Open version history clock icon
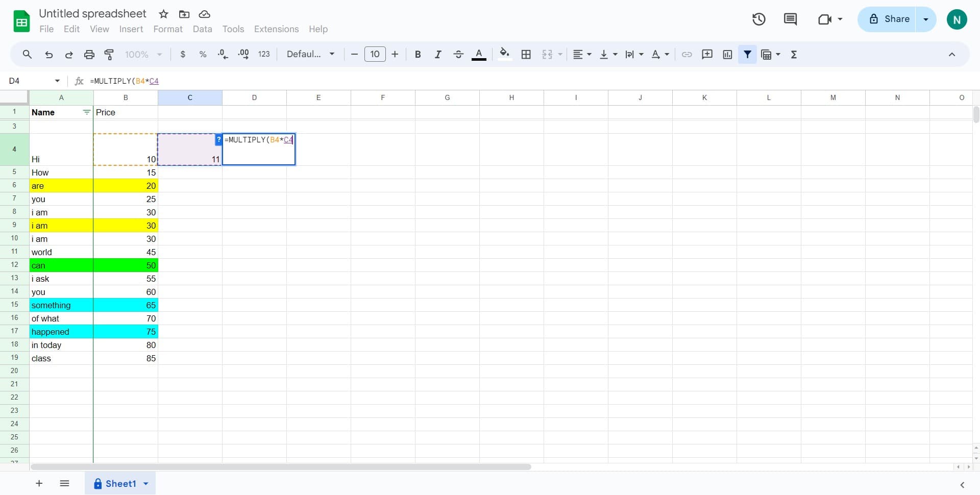 pyautogui.click(x=758, y=19)
